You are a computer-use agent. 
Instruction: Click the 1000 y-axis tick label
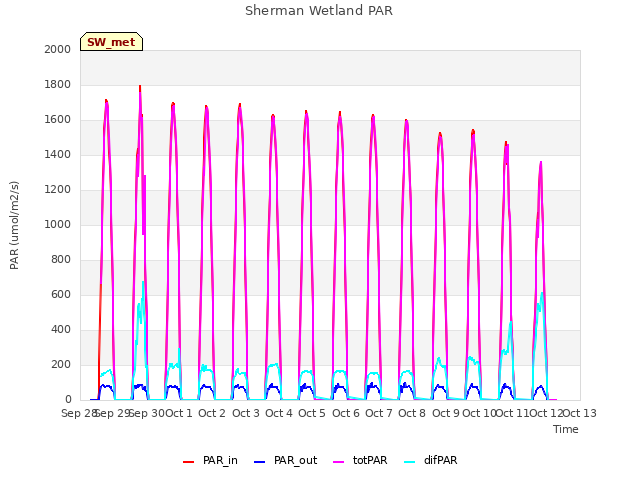point(58,224)
